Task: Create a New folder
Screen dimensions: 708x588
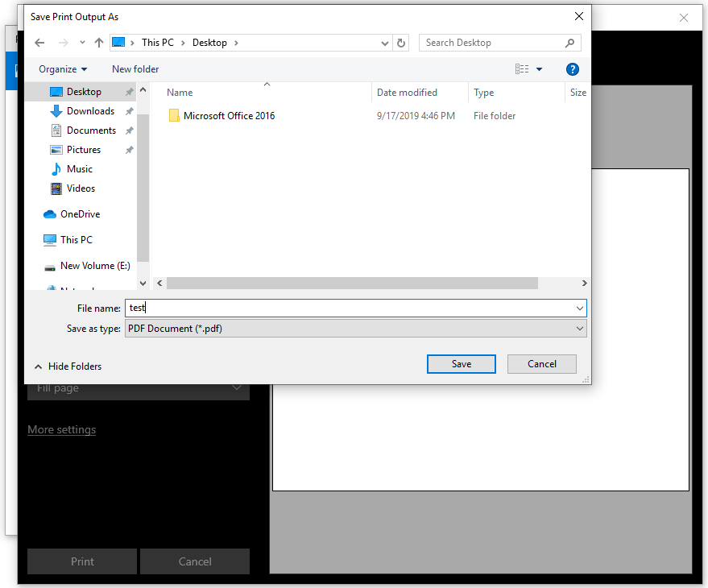Action: [135, 69]
